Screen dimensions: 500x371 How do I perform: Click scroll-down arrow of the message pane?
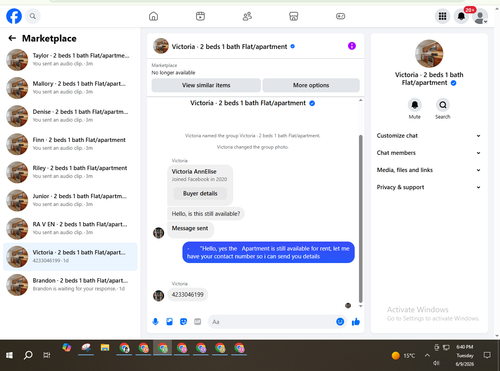click(x=360, y=306)
